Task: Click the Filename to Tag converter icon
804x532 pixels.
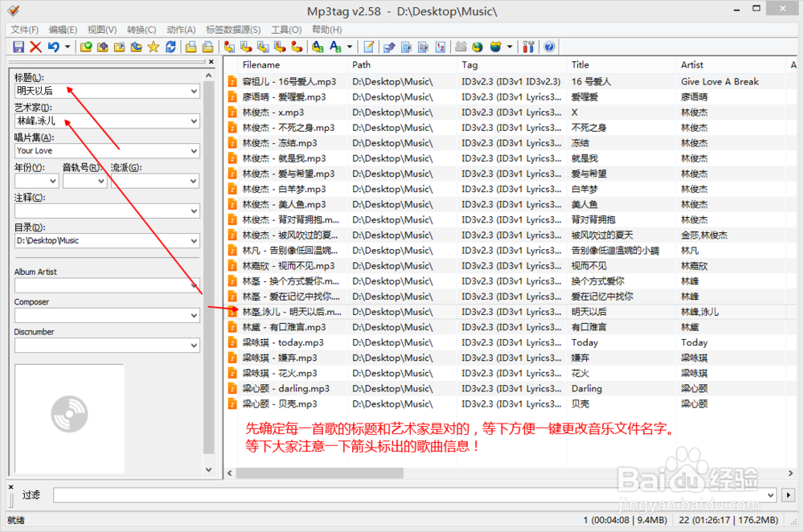Action: click(x=246, y=47)
